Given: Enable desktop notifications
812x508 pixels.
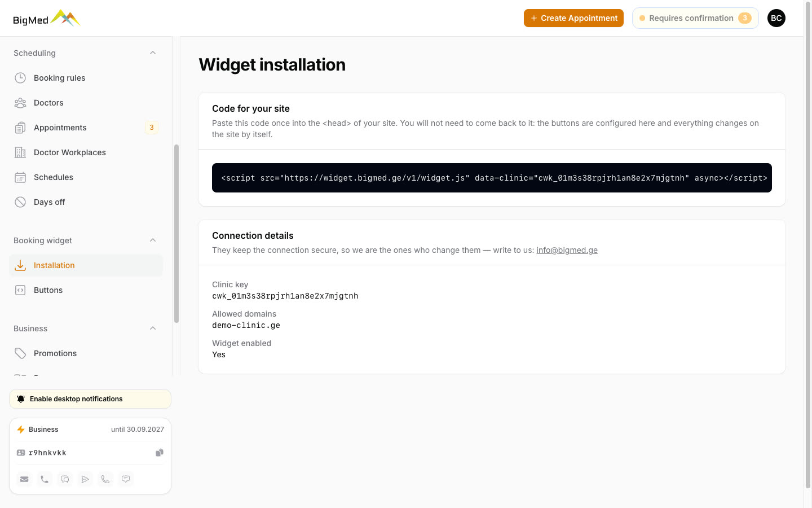Looking at the screenshot, I should point(90,399).
